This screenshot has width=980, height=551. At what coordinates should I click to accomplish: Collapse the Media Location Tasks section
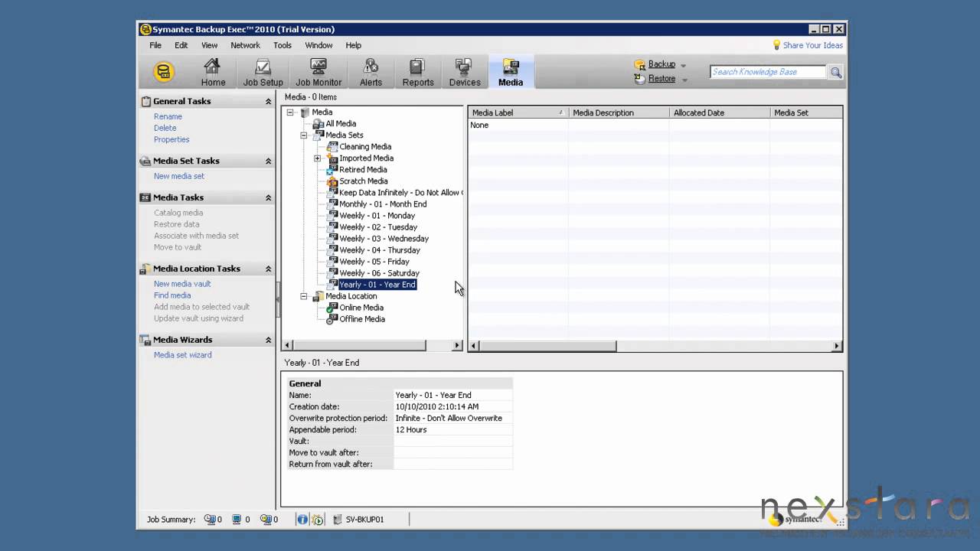click(x=268, y=269)
